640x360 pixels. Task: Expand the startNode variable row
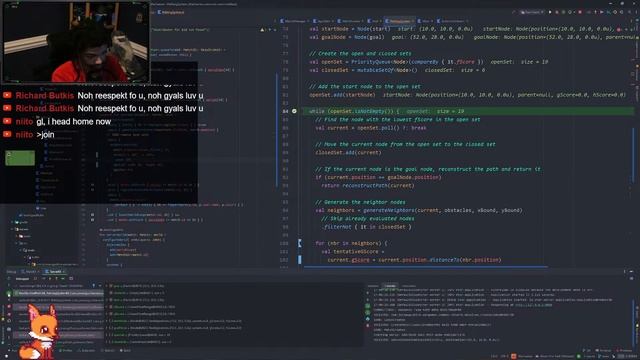point(107,321)
